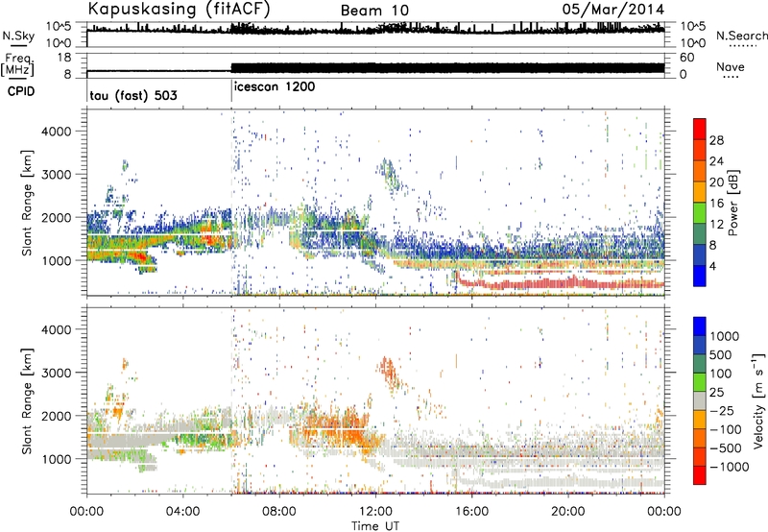The width and height of the screenshot is (768, 532).
Task: Click the Power [dB] colorbar label
Action: [x=732, y=203]
